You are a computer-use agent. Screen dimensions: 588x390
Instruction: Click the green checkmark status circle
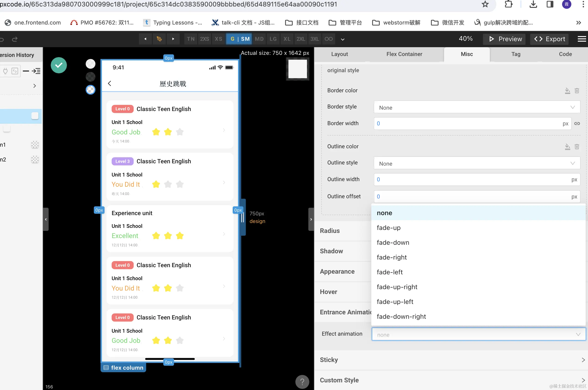[59, 65]
